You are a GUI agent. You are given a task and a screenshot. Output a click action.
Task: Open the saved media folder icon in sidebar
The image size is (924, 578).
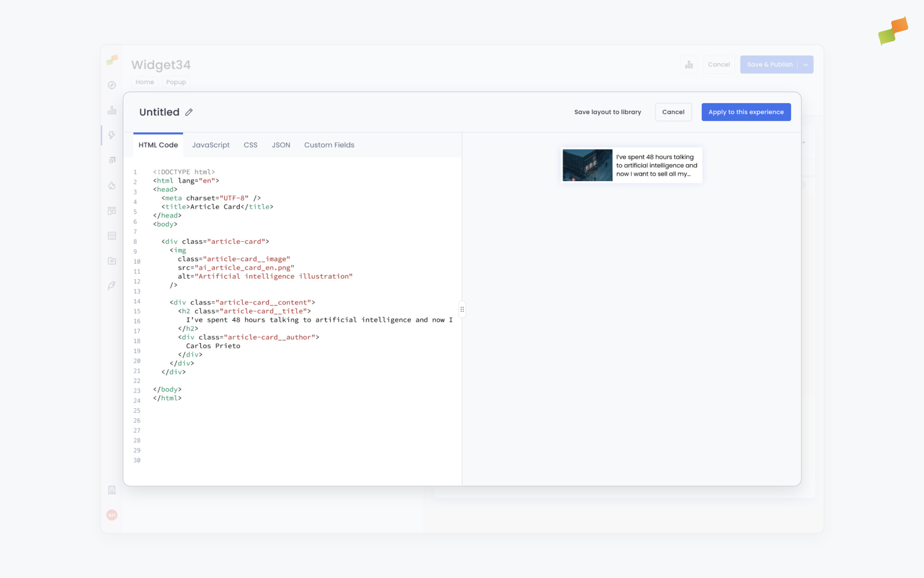pyautogui.click(x=112, y=261)
